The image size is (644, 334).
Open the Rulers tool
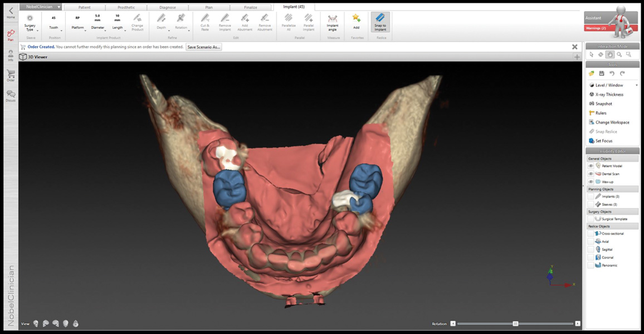pyautogui.click(x=601, y=113)
